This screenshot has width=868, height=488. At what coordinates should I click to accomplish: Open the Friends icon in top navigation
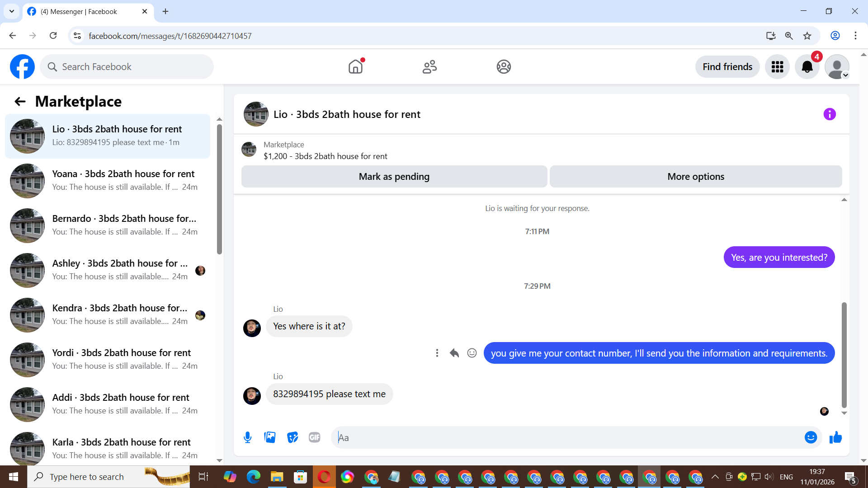point(429,67)
